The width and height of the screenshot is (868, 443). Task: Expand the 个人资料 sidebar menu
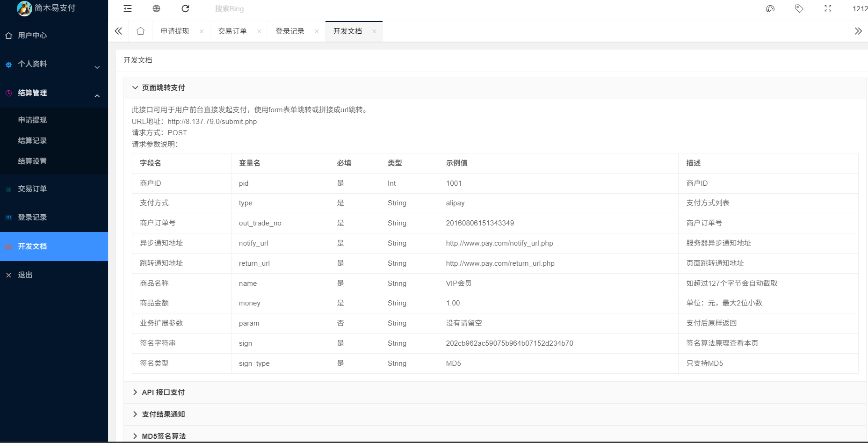[54, 64]
